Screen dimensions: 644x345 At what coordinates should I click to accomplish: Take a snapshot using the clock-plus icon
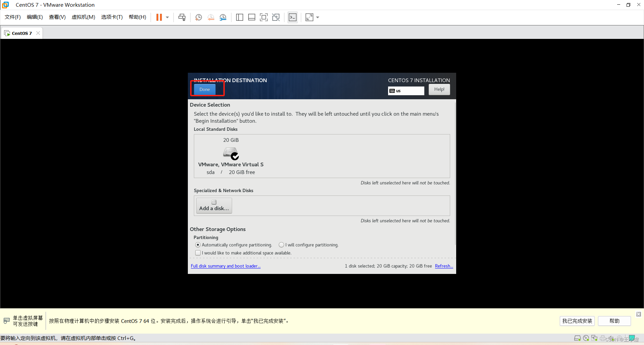(199, 17)
